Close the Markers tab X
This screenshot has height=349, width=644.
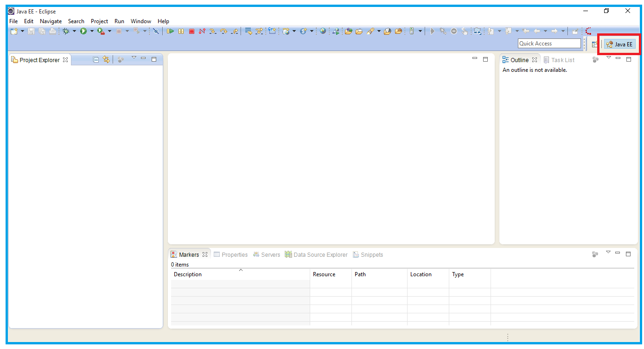pyautogui.click(x=205, y=254)
